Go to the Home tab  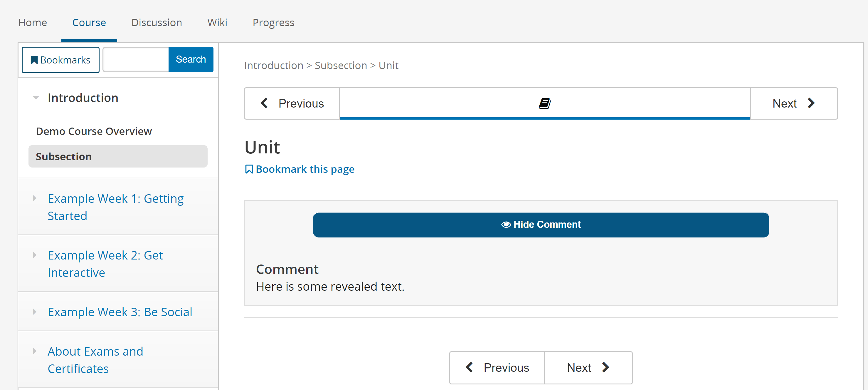33,23
